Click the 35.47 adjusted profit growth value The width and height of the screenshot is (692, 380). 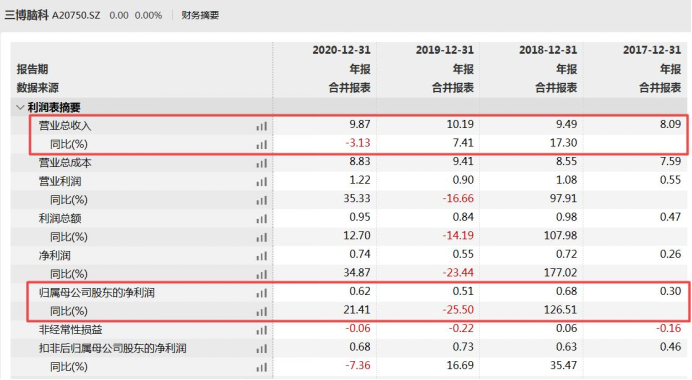click(x=564, y=365)
